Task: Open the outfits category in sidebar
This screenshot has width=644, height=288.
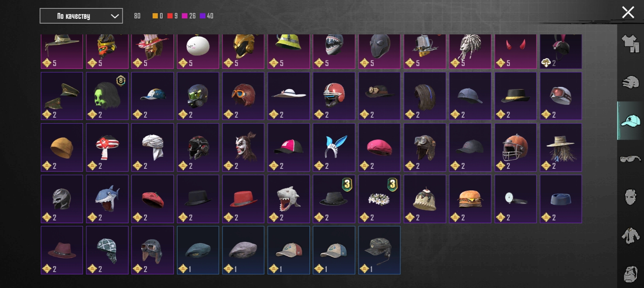Action: tap(630, 43)
